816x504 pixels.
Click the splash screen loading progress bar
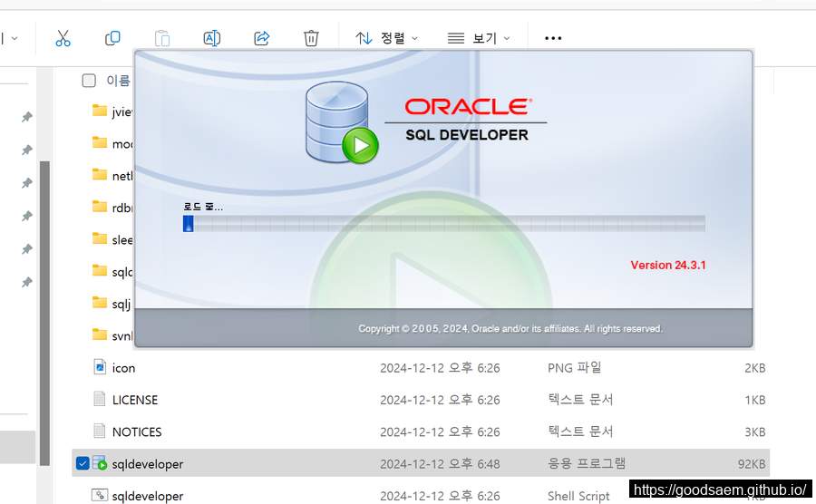(444, 224)
